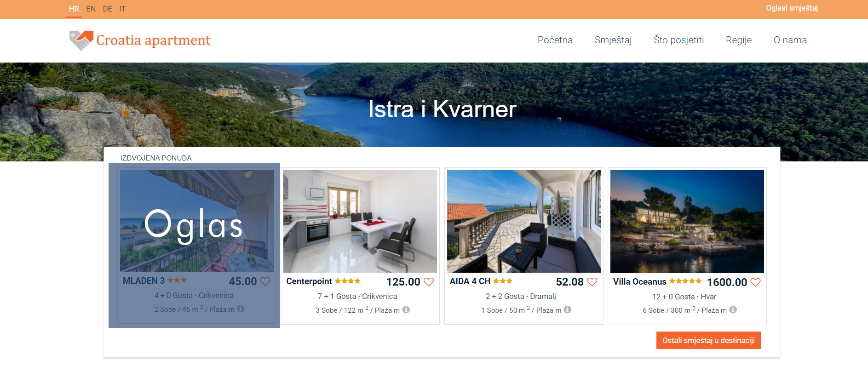The width and height of the screenshot is (868, 378).
Task: Switch language to EN
Action: point(91,9)
